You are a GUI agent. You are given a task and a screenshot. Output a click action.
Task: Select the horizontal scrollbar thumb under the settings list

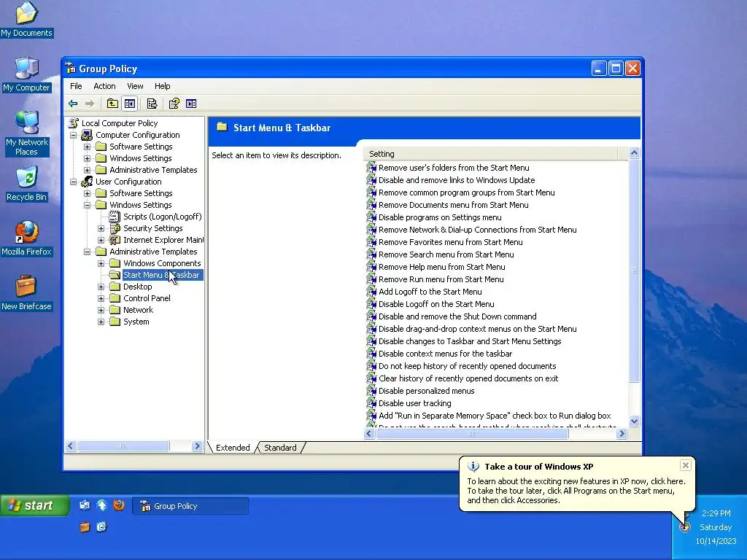point(472,434)
